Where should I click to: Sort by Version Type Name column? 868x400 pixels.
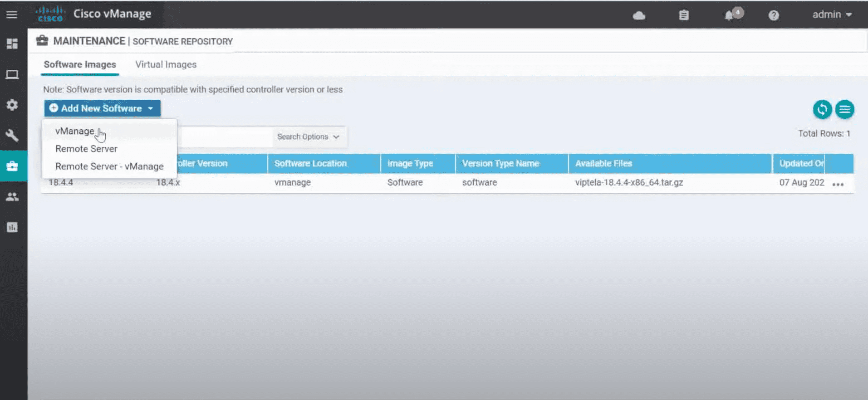500,163
